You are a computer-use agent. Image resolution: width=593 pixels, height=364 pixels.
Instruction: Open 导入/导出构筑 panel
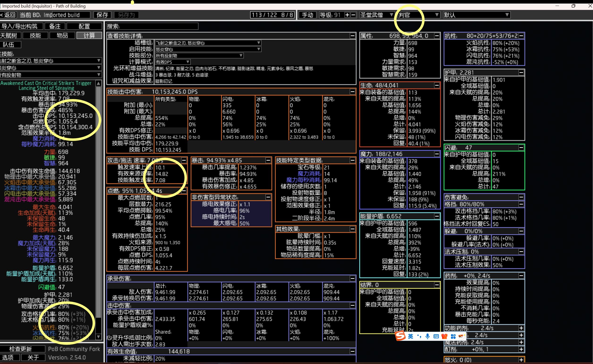[x=21, y=26]
